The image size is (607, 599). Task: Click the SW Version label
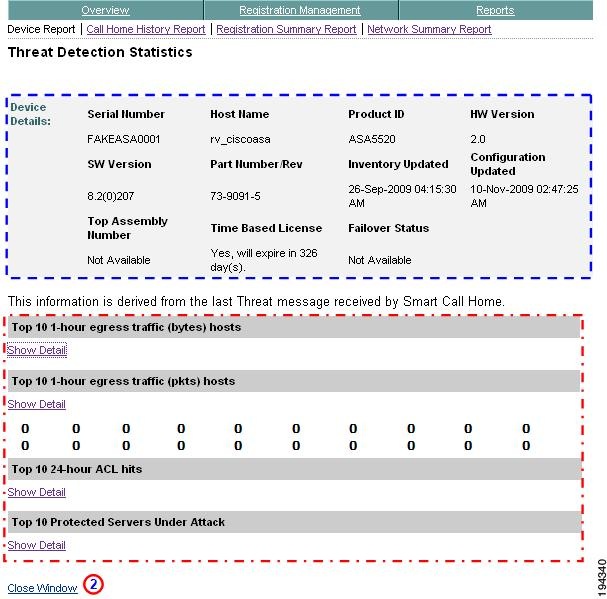pyautogui.click(x=119, y=164)
